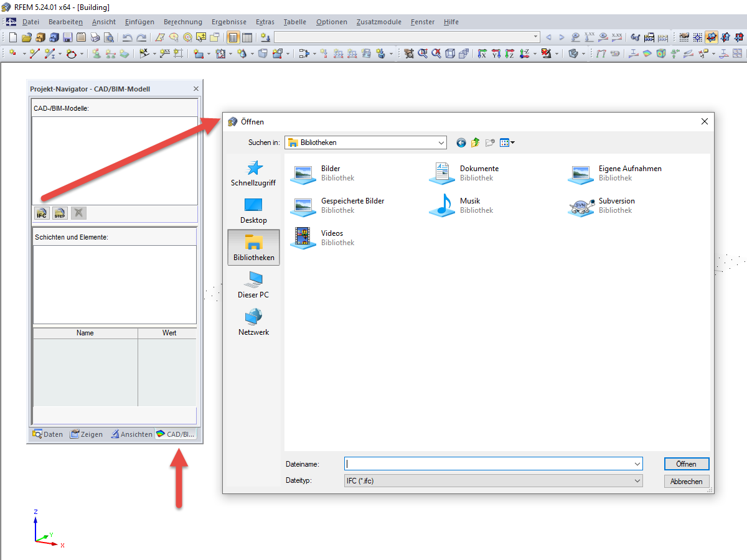This screenshot has width=747, height=560.
Task: Show view in X direction
Action: tap(481, 54)
